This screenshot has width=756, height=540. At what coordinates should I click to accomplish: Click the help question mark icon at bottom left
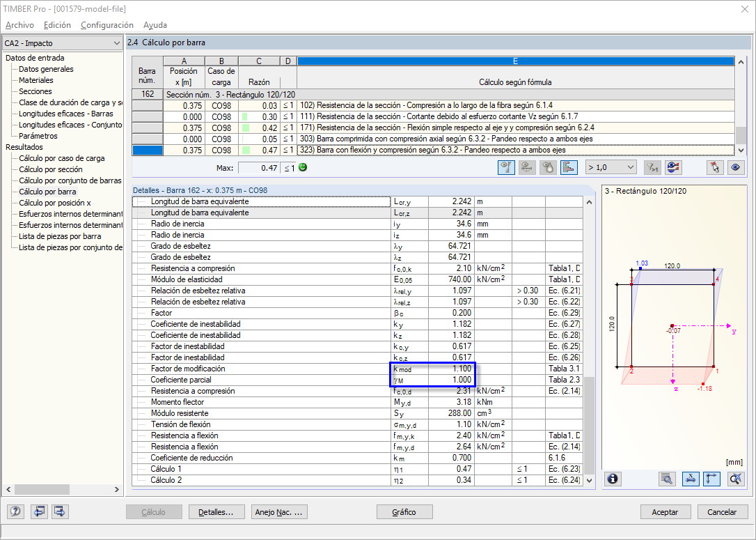tap(15, 511)
